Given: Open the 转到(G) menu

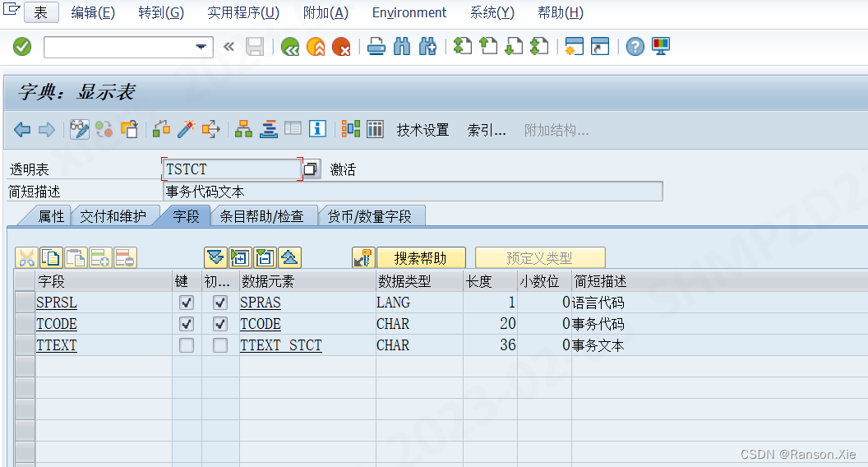Looking at the screenshot, I should (161, 12).
